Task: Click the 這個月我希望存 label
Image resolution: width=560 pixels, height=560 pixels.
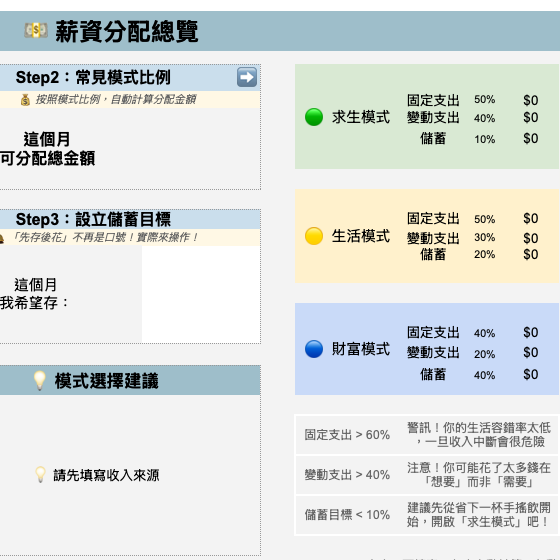Action: pos(34,294)
